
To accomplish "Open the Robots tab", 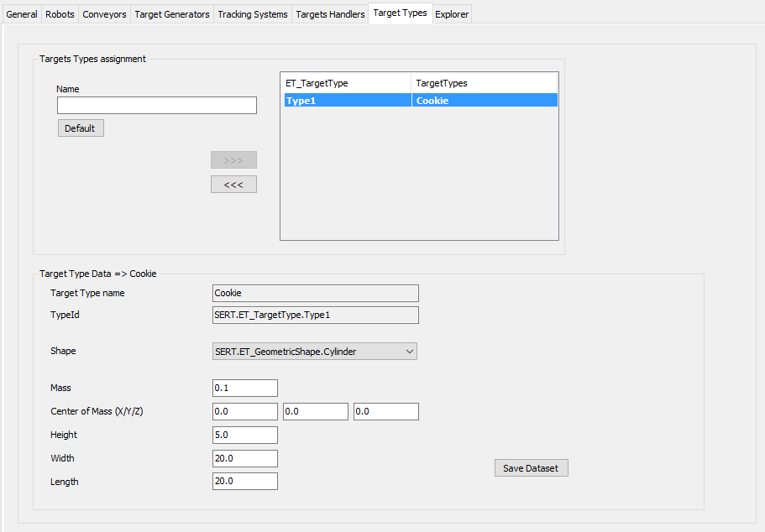I will click(60, 14).
